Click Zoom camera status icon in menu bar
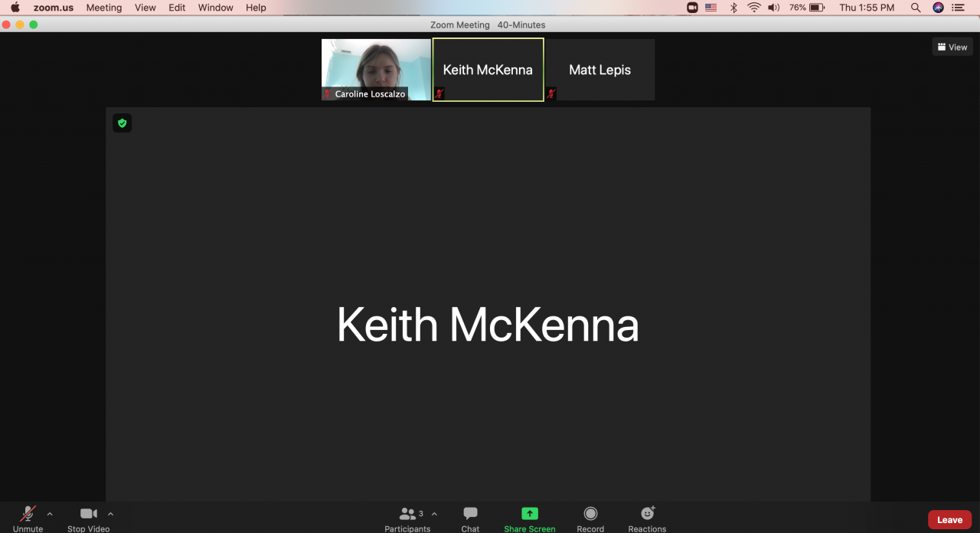 (x=692, y=8)
